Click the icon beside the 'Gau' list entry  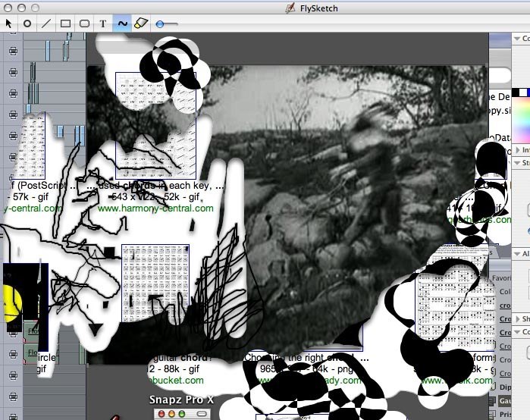click(492, 401)
